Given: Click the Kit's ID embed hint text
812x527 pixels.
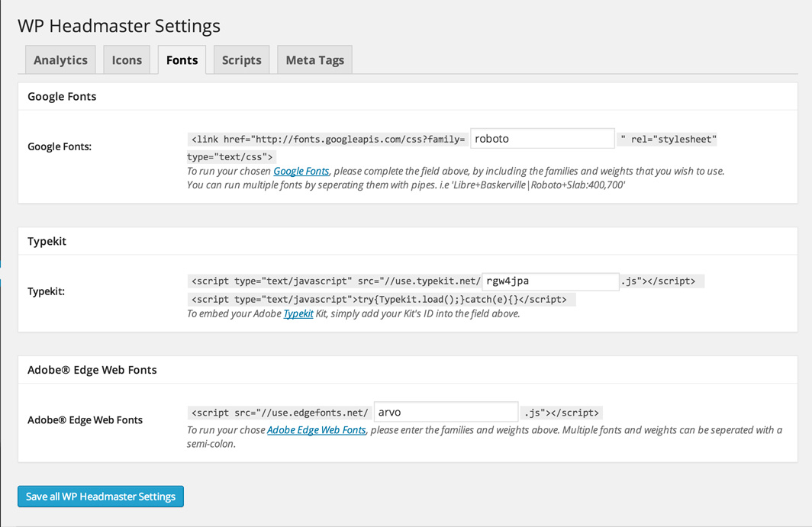Looking at the screenshot, I should tap(353, 313).
